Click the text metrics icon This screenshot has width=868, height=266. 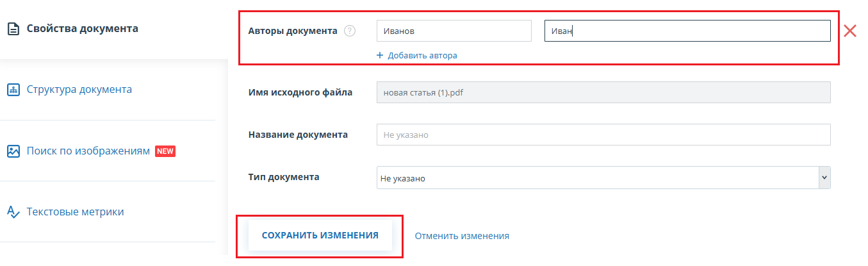tap(13, 212)
